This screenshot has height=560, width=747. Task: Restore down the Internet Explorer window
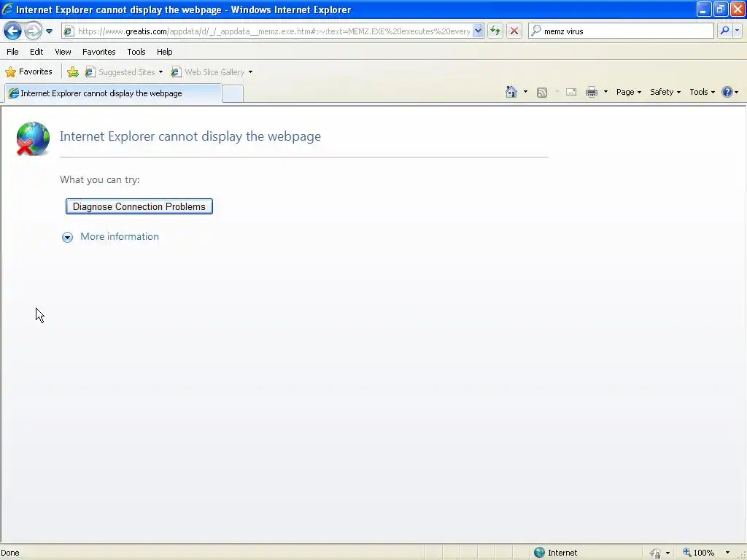pos(720,9)
